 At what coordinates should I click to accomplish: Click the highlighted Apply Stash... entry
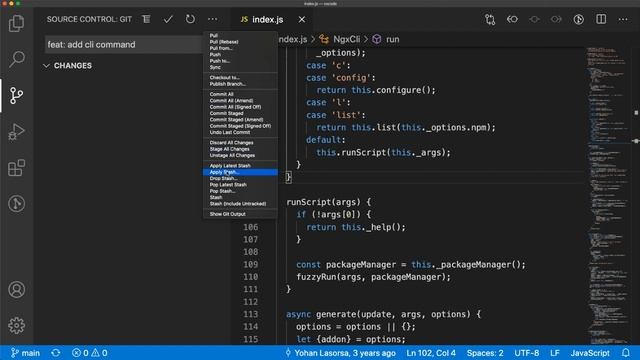click(240, 172)
